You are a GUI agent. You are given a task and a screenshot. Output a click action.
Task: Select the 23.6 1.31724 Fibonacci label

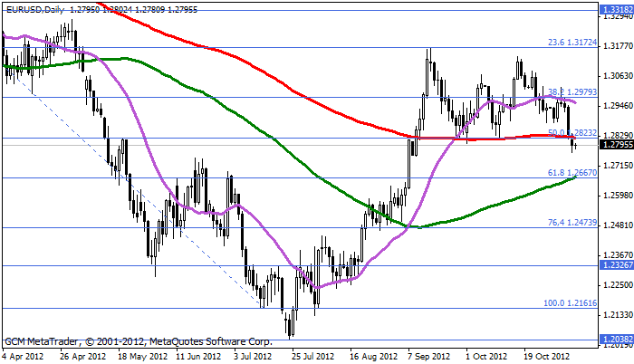click(572, 42)
